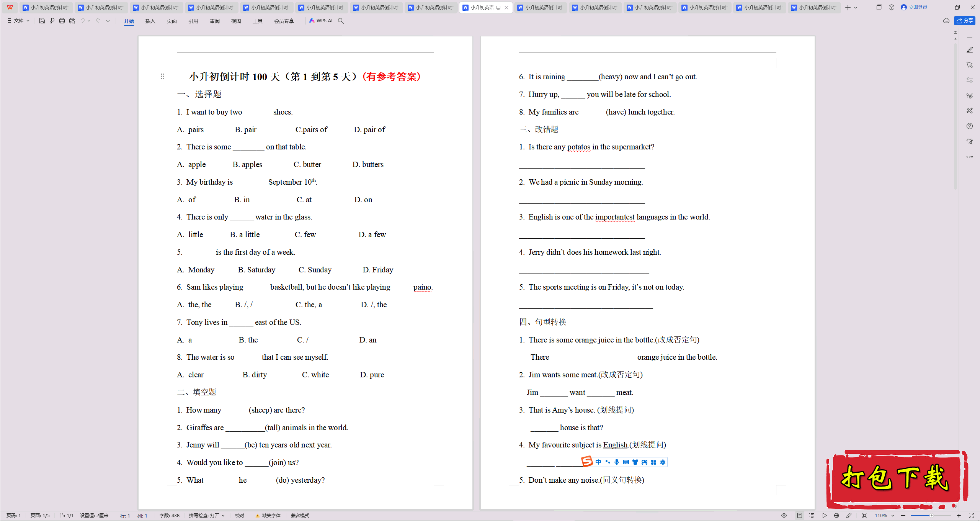
Task: Click 缺失字体 missing fonts warning
Action: (x=268, y=516)
